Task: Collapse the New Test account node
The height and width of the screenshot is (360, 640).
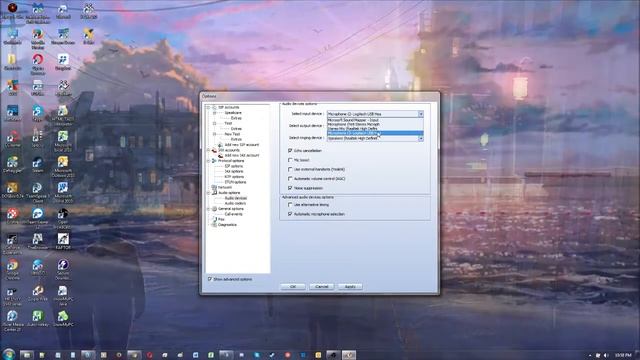Action: click(215, 134)
